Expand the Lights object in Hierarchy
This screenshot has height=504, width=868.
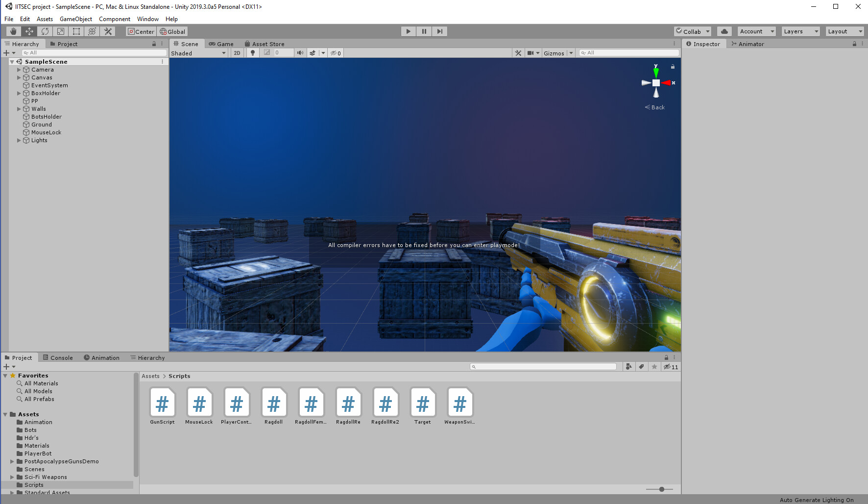click(x=19, y=140)
